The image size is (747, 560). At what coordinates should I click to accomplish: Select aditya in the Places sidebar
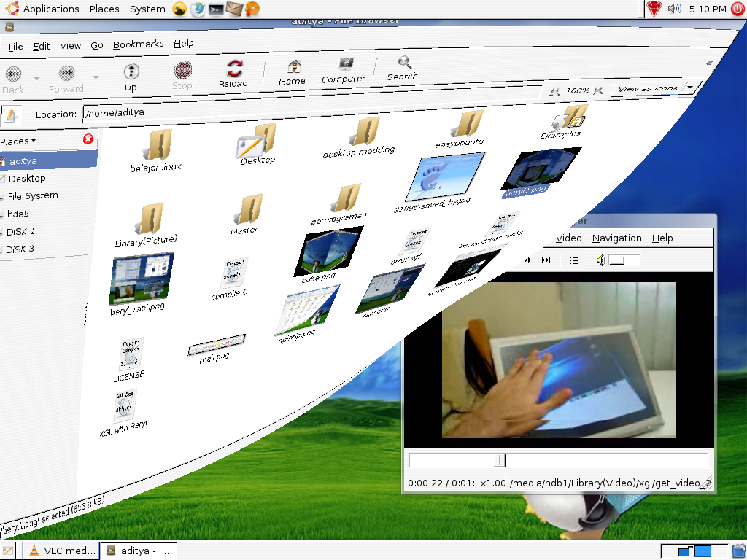(x=49, y=160)
